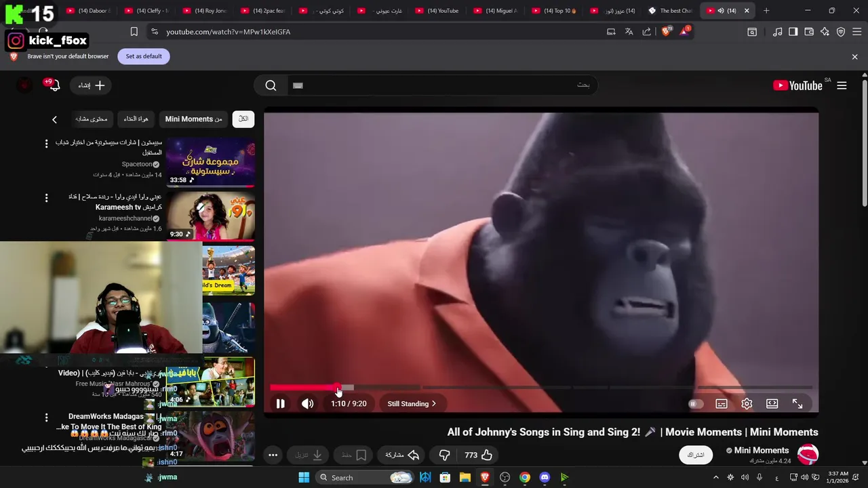Enter fullscreen with the player's corner icon
The height and width of the screenshot is (488, 868).
[x=797, y=404]
